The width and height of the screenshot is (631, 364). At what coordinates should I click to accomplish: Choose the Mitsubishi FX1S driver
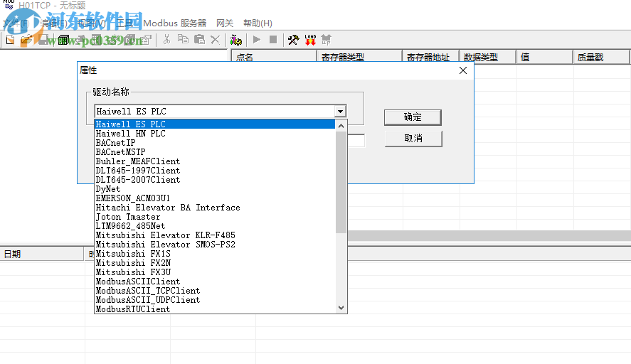215,254
